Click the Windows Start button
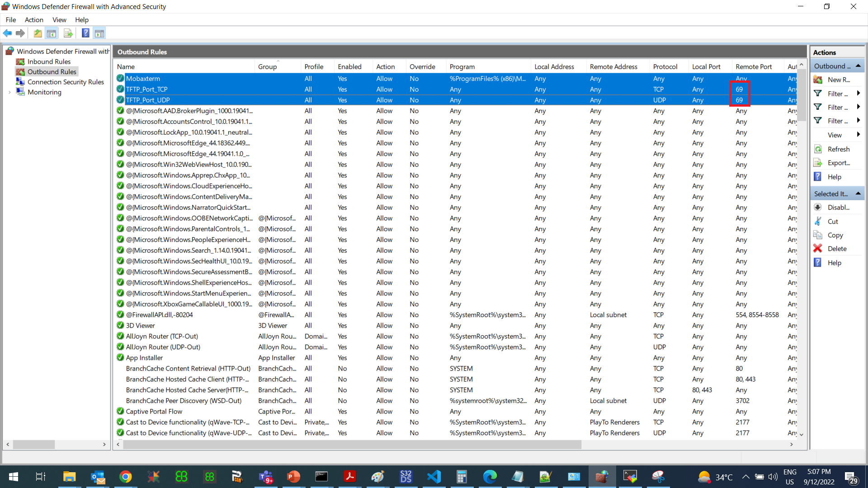 click(x=13, y=477)
